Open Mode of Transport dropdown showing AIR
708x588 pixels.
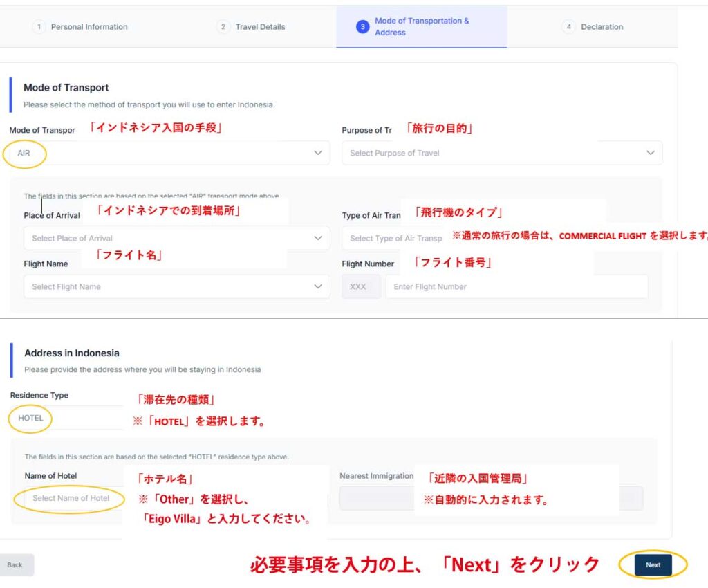[169, 153]
